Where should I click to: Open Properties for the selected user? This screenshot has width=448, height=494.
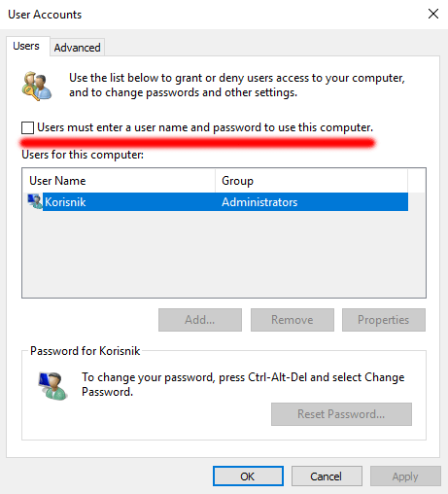click(x=384, y=320)
